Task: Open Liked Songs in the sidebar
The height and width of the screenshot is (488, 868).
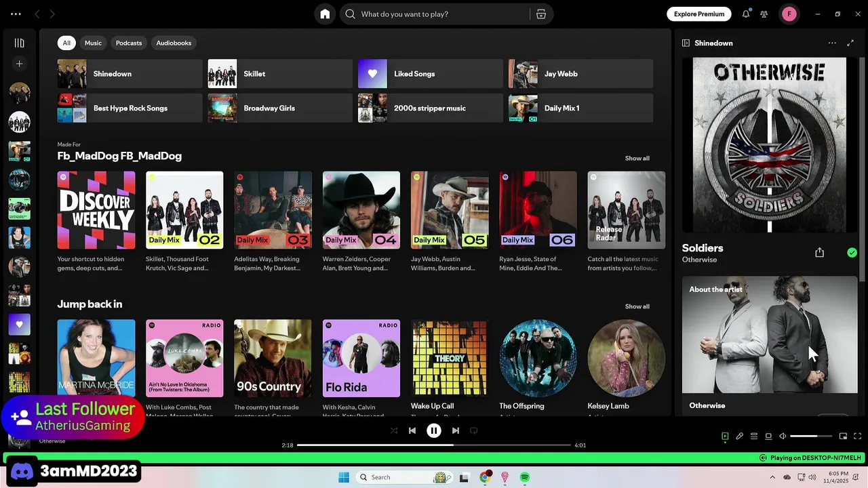Action: click(19, 324)
